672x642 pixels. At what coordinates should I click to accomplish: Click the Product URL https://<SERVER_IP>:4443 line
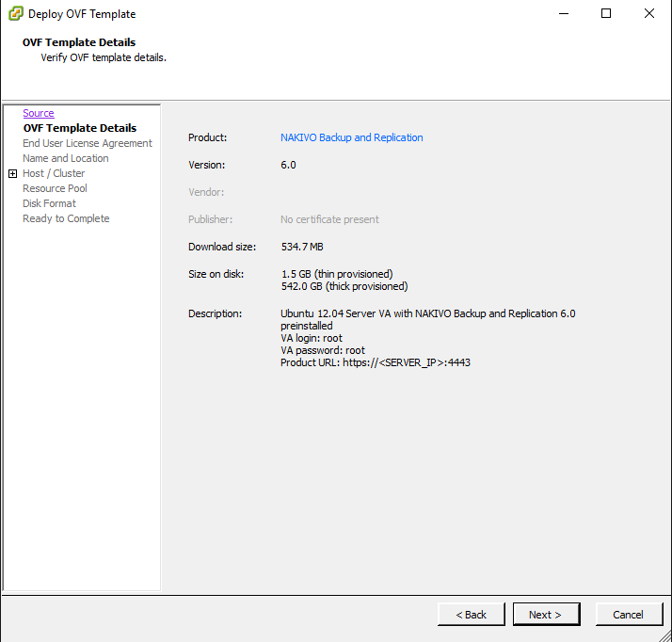(x=376, y=362)
